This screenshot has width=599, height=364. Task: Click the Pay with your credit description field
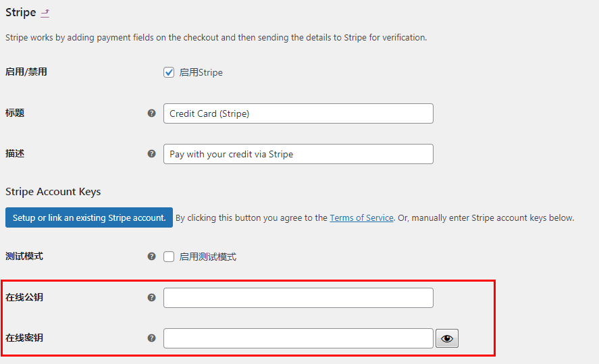click(298, 154)
